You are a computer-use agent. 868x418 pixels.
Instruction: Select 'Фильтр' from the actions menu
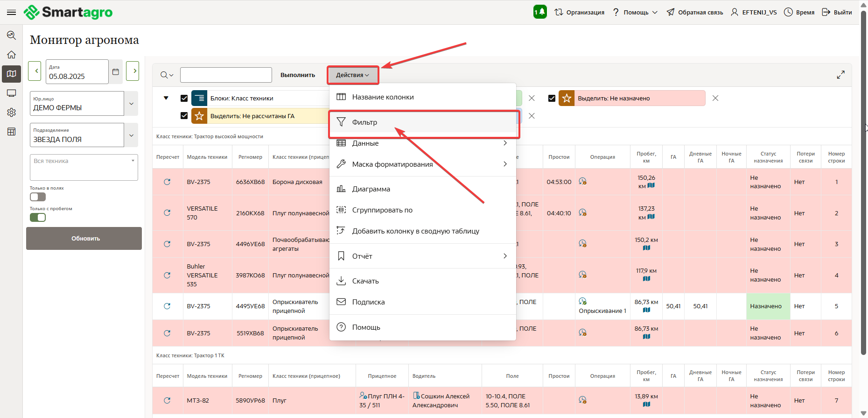point(364,122)
